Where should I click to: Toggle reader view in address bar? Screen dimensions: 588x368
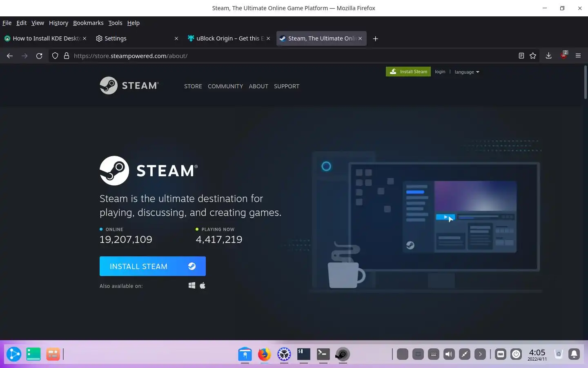click(x=521, y=56)
